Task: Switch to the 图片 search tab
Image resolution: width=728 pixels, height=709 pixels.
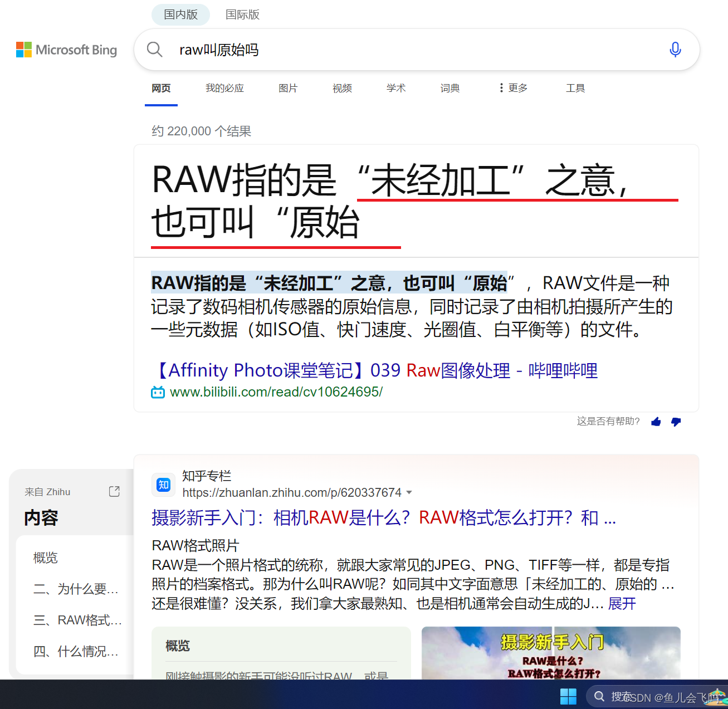Action: [288, 87]
